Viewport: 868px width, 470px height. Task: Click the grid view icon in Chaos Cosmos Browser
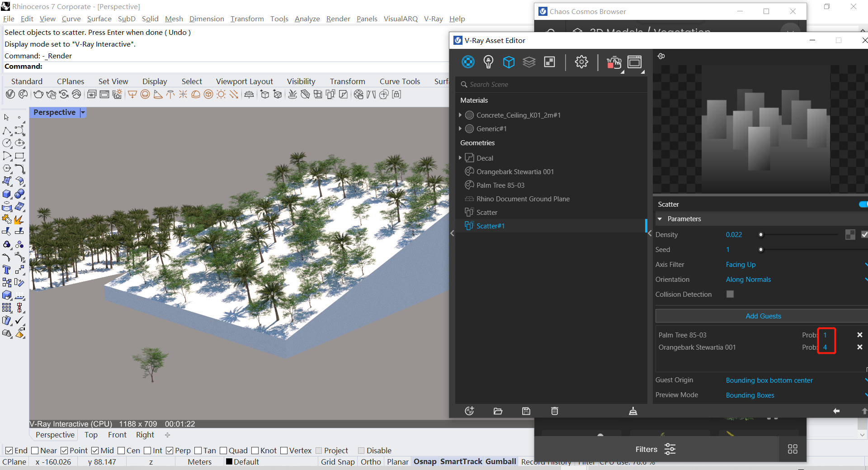pos(793,449)
